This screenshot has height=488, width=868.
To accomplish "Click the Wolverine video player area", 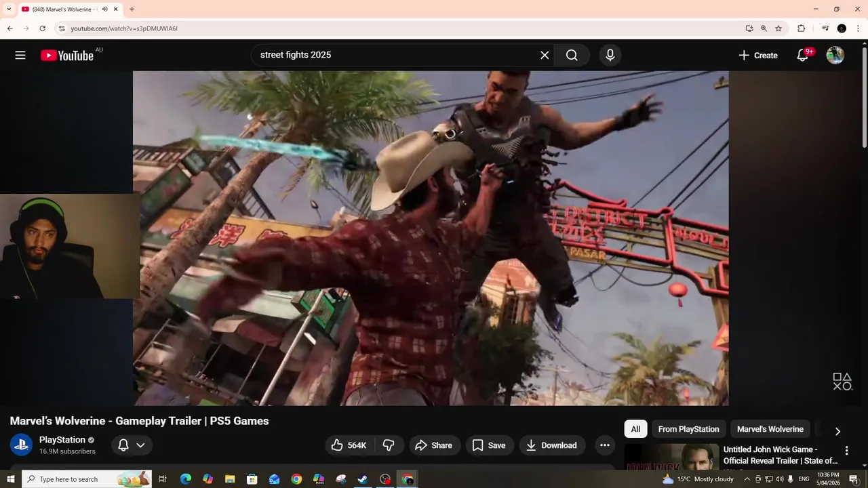I will [431, 238].
